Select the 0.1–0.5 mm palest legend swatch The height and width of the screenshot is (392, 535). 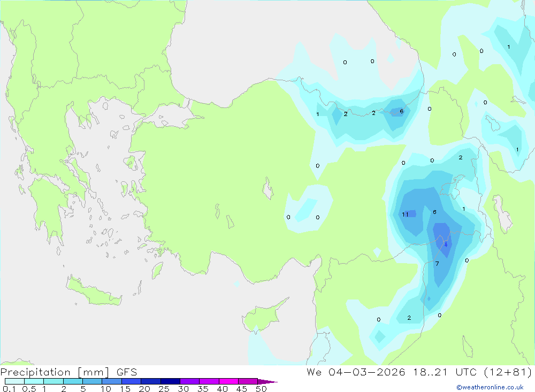(x=14, y=381)
